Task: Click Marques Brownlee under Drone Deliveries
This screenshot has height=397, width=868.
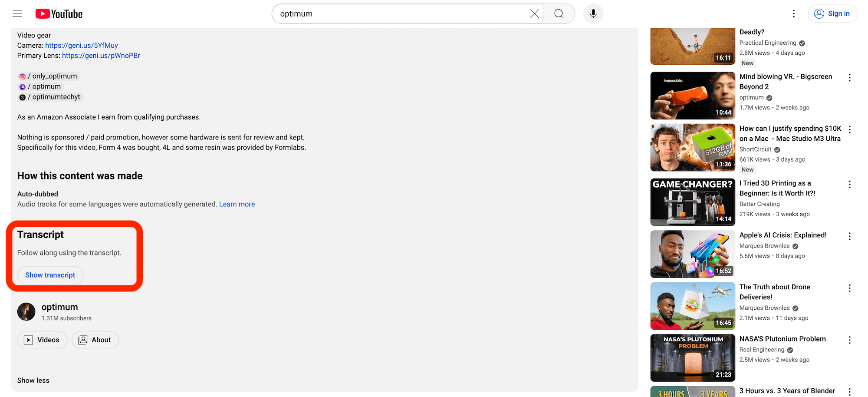Action: pos(764,308)
